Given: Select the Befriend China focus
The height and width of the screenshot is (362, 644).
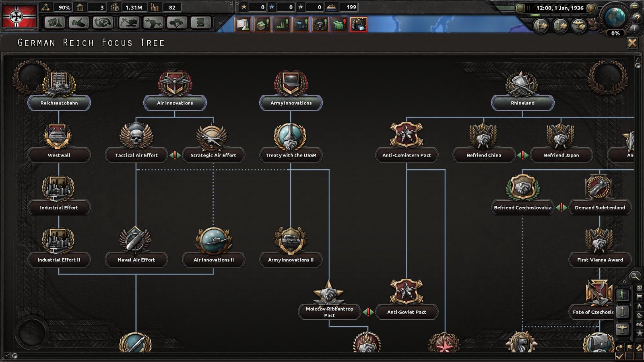Looking at the screenshot, I should [x=484, y=155].
